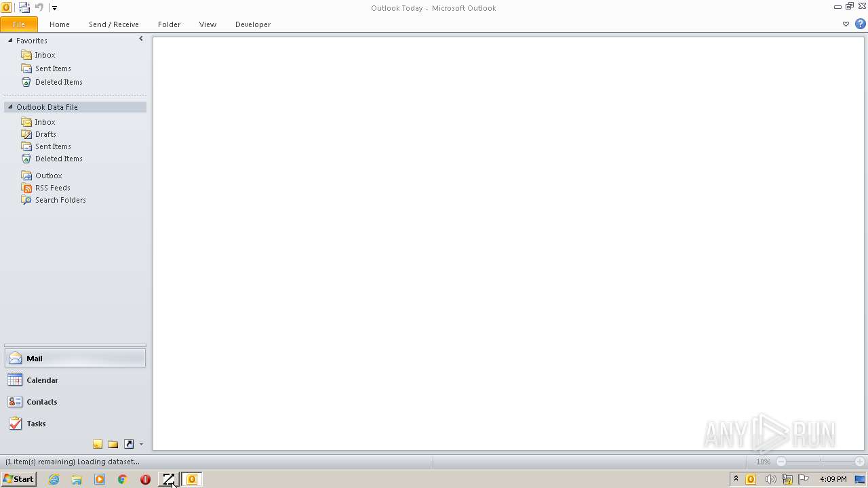Click the Send/Receive All Folders quick access icon

tap(24, 7)
